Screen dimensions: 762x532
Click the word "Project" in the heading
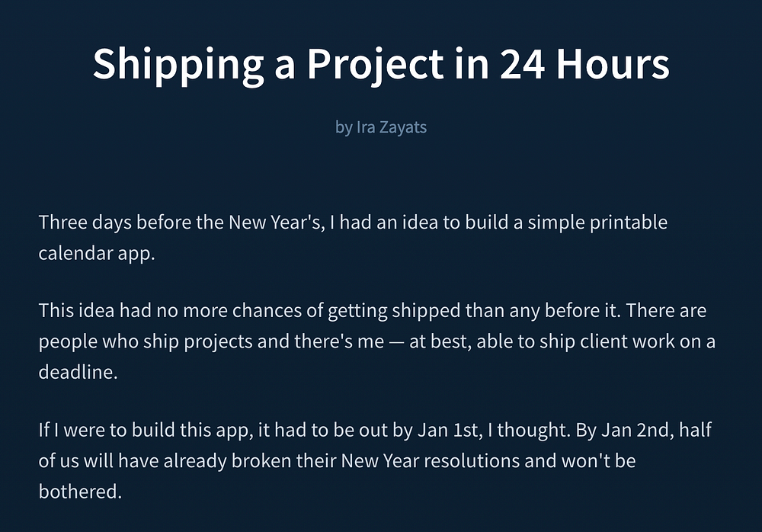[373, 64]
